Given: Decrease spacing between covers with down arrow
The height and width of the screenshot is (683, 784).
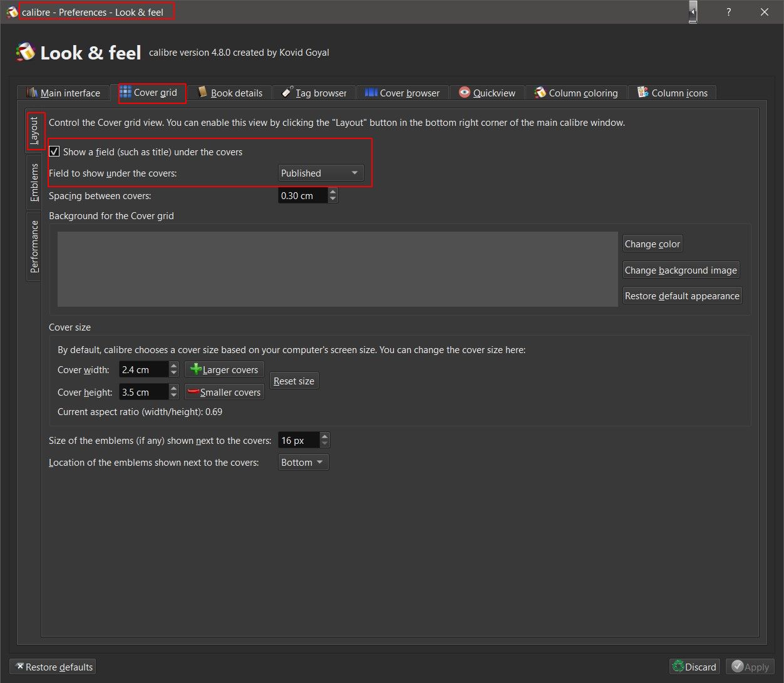Looking at the screenshot, I should 333,199.
